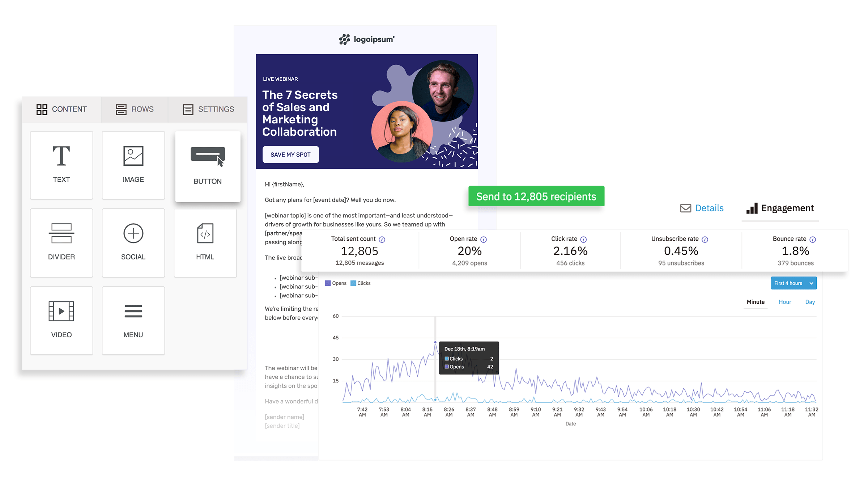Click Send to 12,805 recipients button
This screenshot has height=482, width=868.
click(x=536, y=196)
